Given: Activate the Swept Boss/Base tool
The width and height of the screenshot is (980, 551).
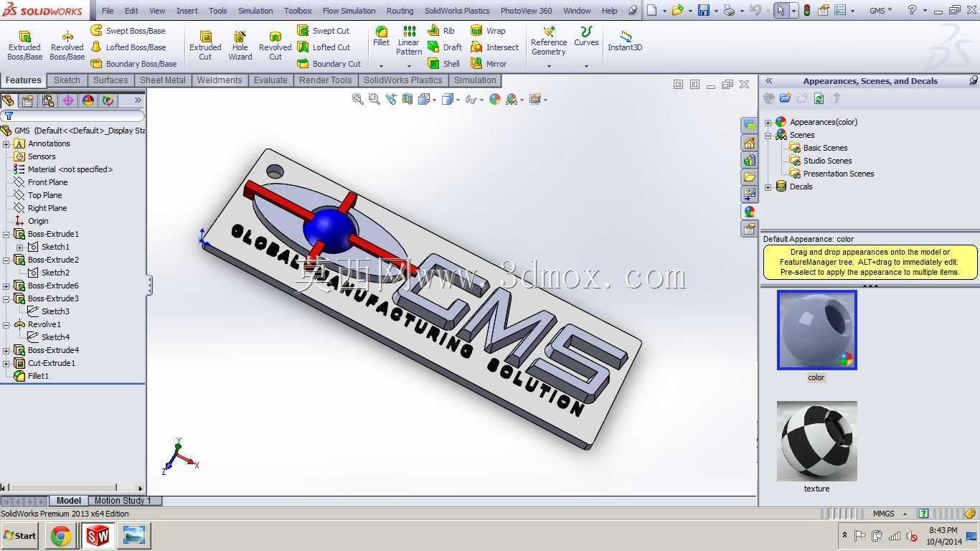Looking at the screenshot, I should point(128,31).
